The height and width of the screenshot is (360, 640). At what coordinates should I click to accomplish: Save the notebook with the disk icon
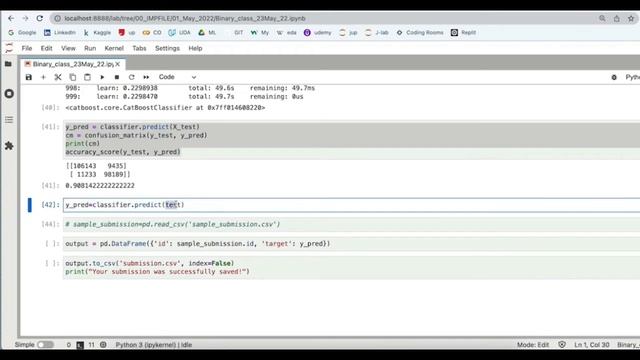tap(29, 77)
